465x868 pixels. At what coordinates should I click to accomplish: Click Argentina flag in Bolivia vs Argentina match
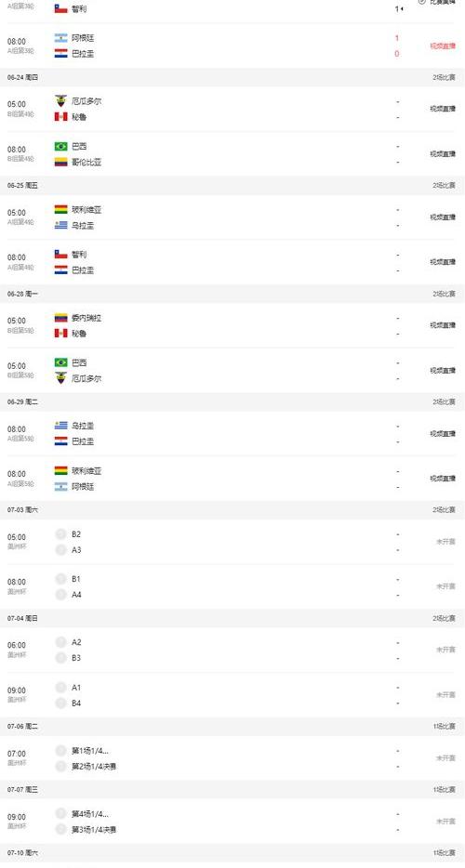tap(61, 487)
